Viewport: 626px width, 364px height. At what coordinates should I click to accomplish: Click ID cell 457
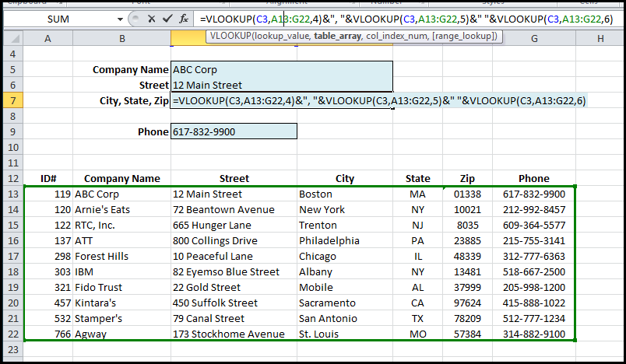(48, 303)
